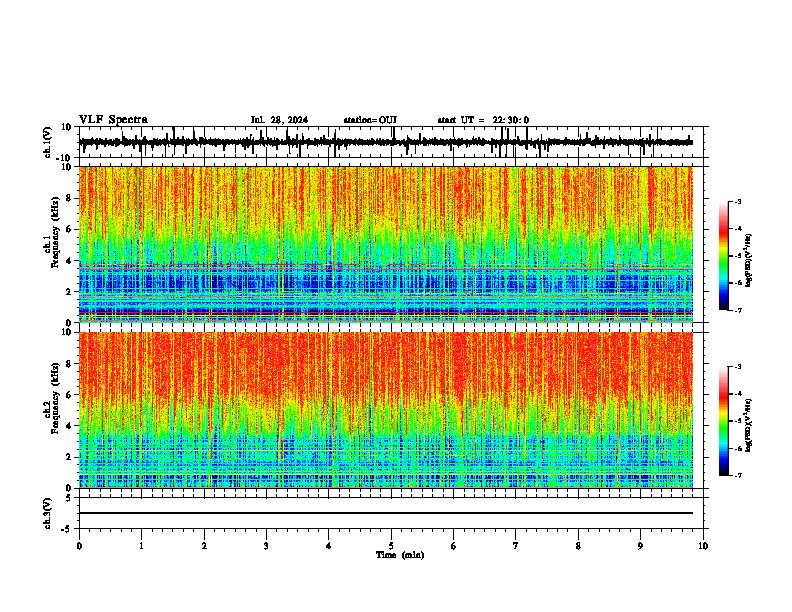Click the "Time (min)" x-axis label

coord(400,555)
